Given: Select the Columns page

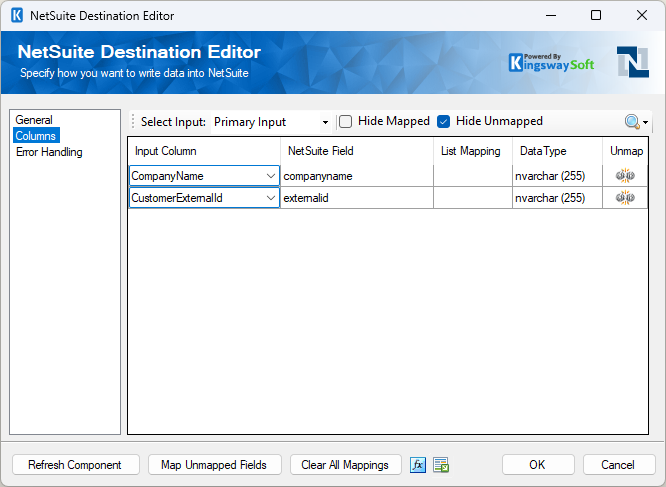Looking at the screenshot, I should [36, 136].
